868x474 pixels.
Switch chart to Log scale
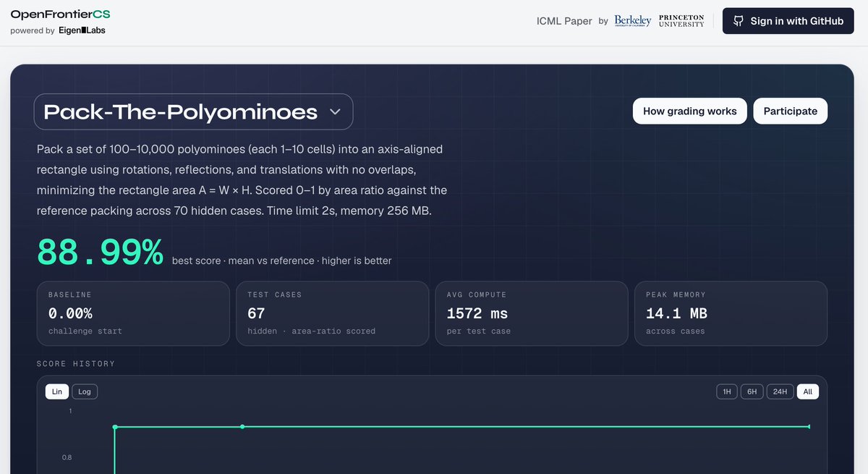85,392
